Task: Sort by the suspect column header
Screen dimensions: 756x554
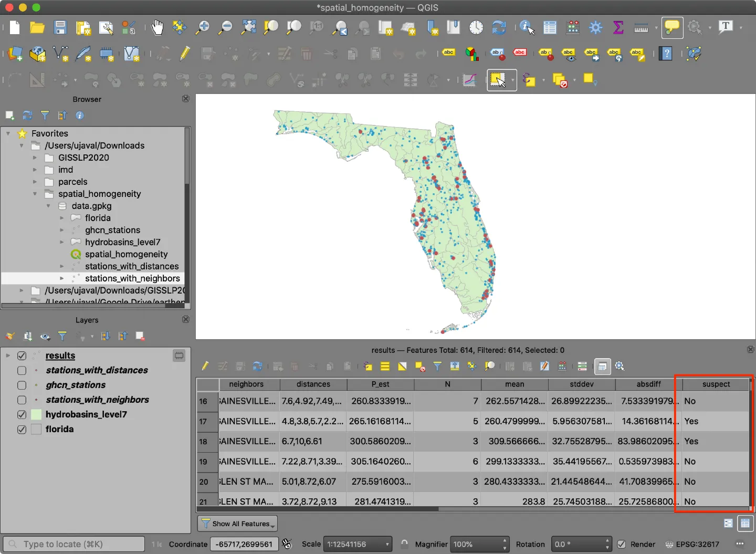Action: pos(716,384)
